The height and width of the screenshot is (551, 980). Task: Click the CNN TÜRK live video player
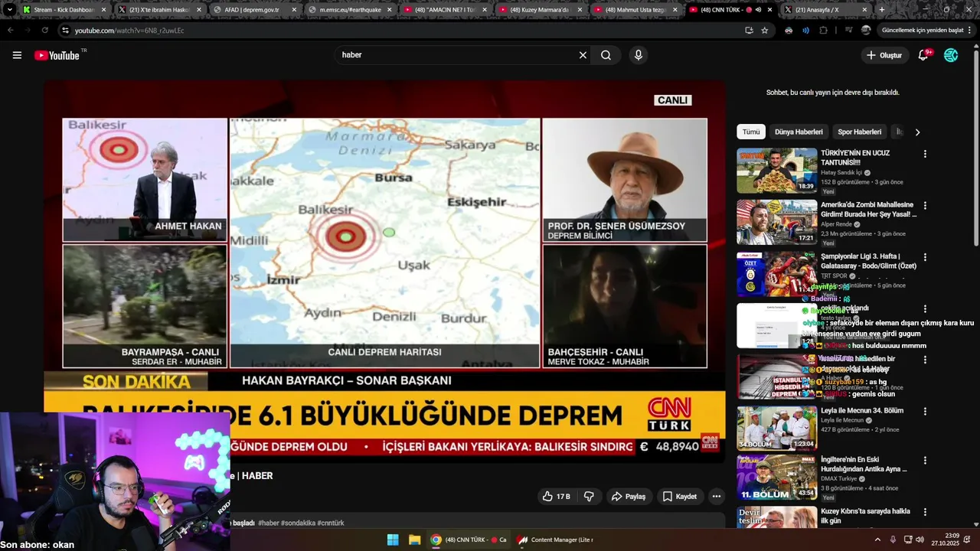pos(384,272)
